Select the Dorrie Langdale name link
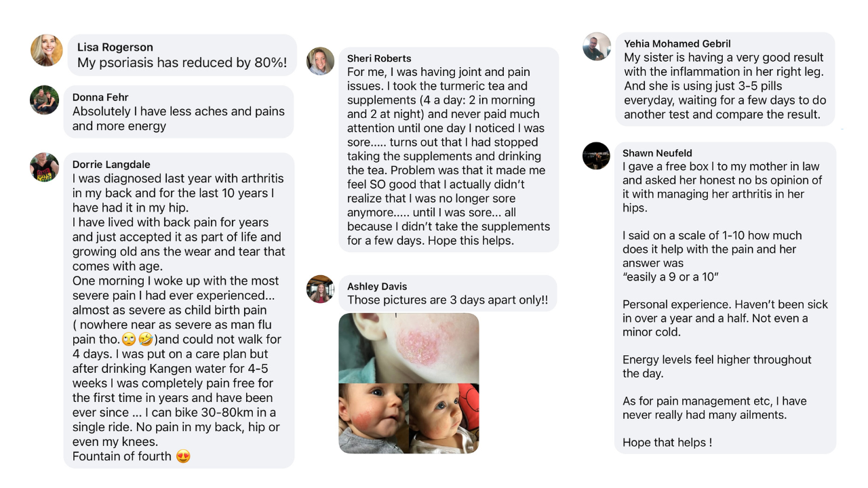Image resolution: width=868 pixels, height=488 pixels. 111,165
